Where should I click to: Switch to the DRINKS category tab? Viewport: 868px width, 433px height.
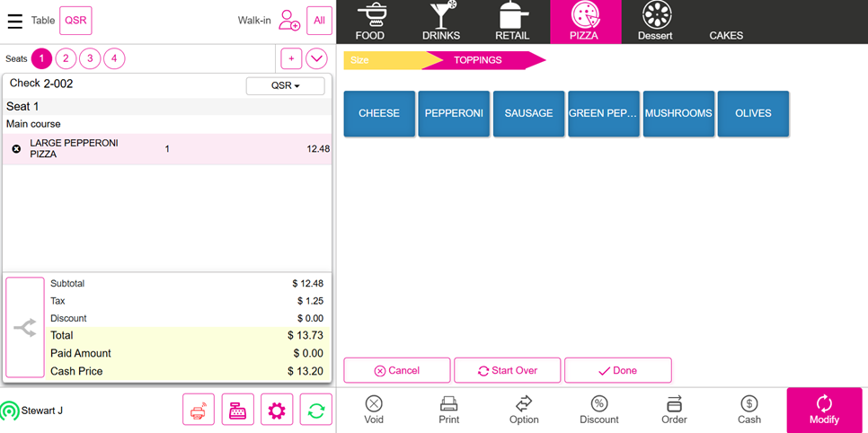click(x=441, y=22)
